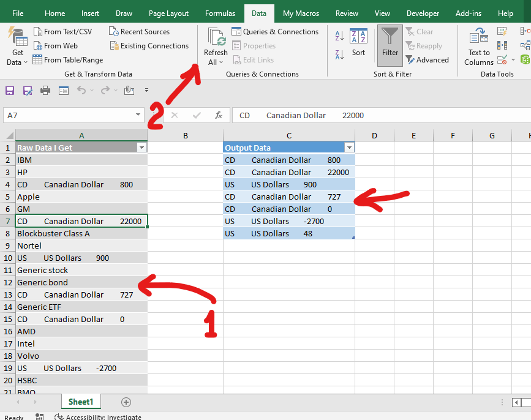The image size is (531, 420).
Task: Expand the Undo history dropdown
Action: click(x=92, y=91)
